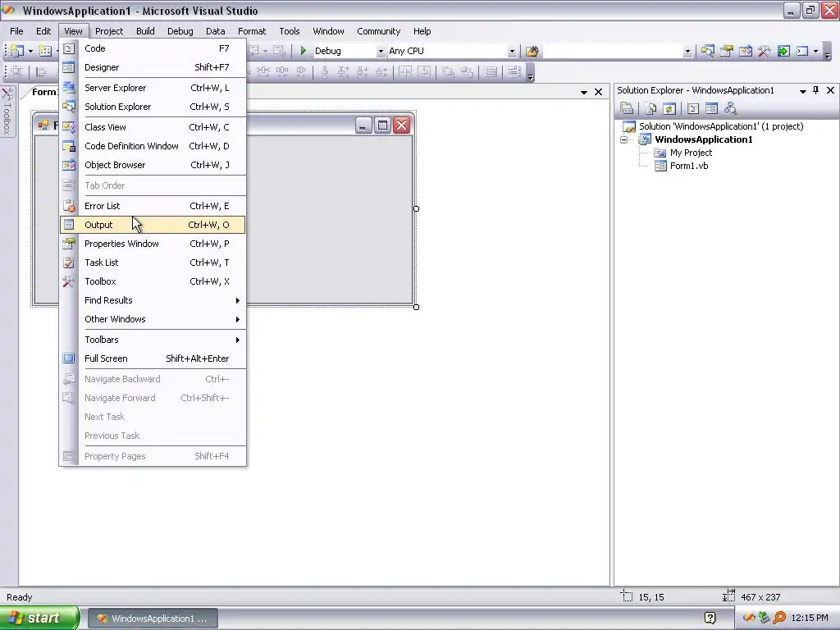Open the Build menu
Image resolution: width=840 pixels, height=630 pixels.
coord(145,31)
